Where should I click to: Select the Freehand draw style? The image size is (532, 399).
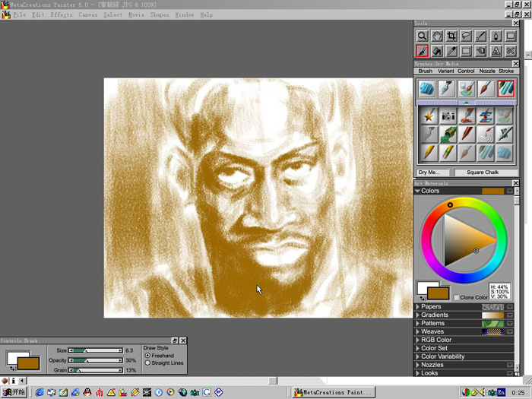(147, 355)
